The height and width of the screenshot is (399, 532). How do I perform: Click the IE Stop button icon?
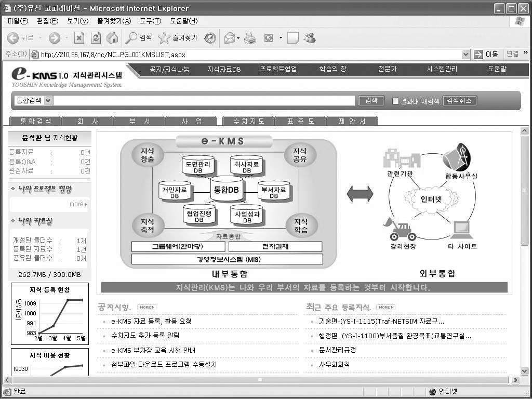(79, 38)
